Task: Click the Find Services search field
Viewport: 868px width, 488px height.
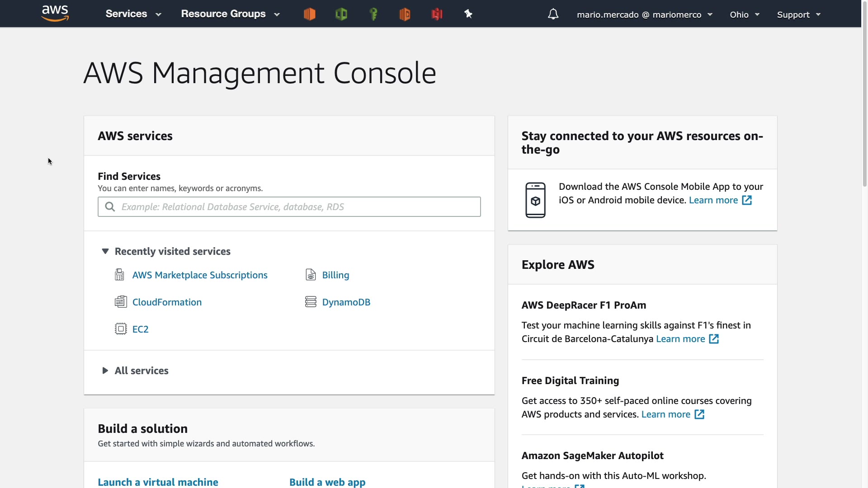Action: pyautogui.click(x=289, y=207)
